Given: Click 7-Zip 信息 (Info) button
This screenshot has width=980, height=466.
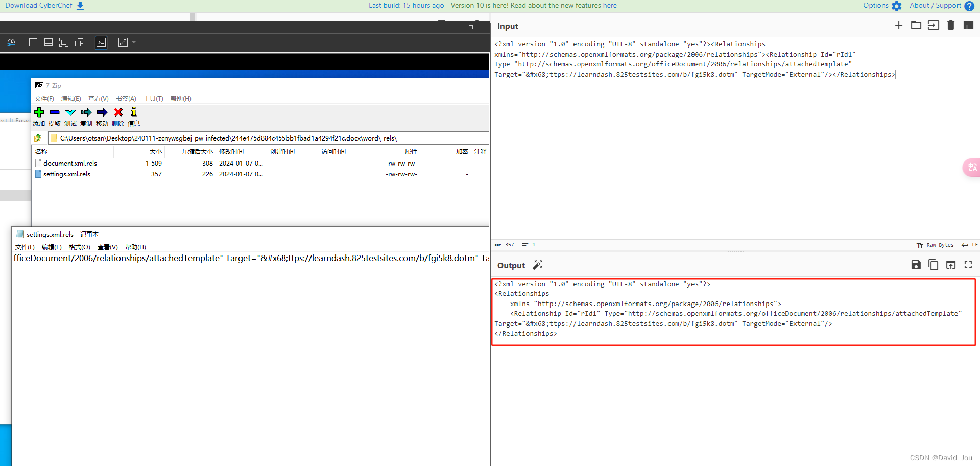Looking at the screenshot, I should tap(134, 117).
